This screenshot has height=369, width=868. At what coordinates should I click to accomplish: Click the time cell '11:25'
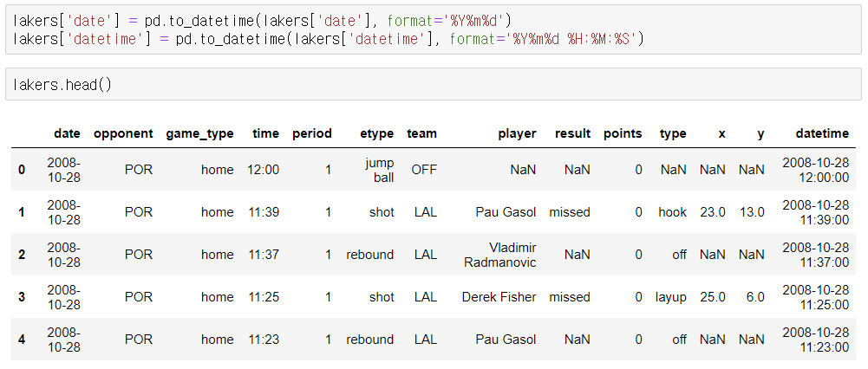[264, 297]
